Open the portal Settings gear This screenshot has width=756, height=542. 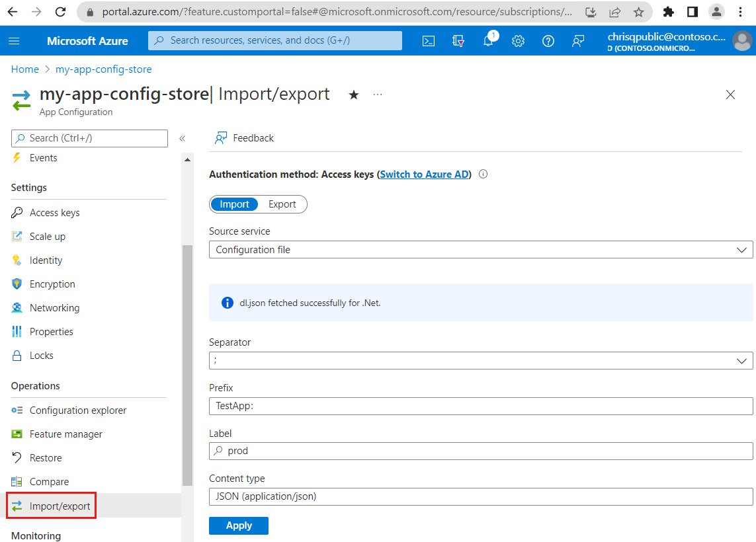518,40
